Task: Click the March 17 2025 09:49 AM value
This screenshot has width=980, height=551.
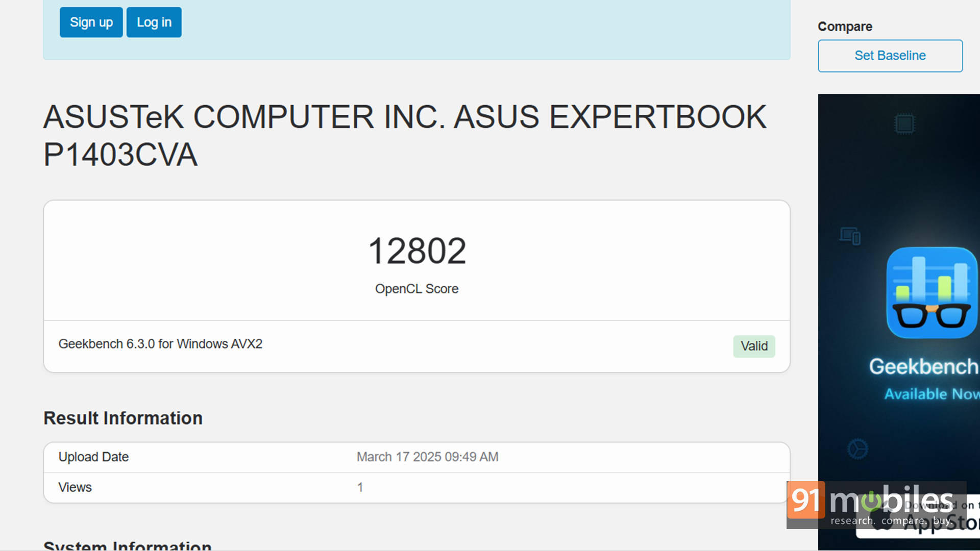Action: coord(427,457)
